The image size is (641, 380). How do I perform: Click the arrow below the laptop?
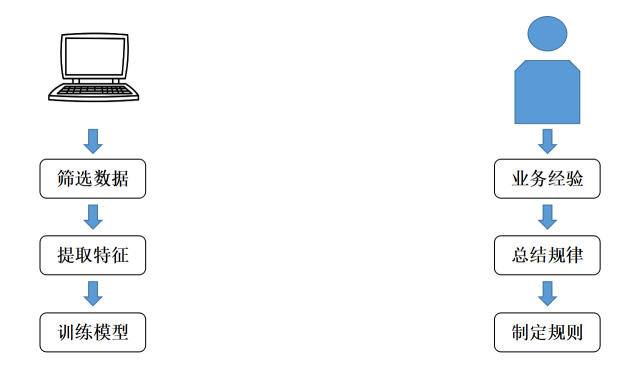pyautogui.click(x=93, y=141)
